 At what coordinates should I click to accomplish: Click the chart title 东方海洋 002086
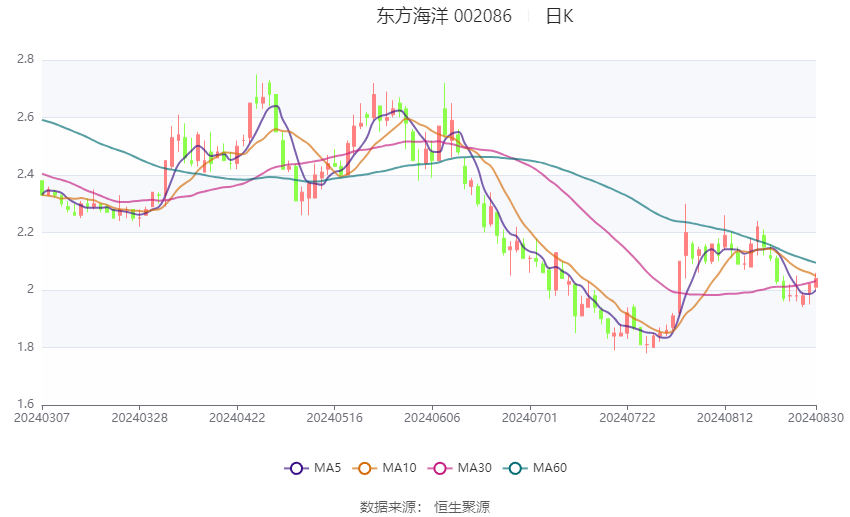[444, 16]
